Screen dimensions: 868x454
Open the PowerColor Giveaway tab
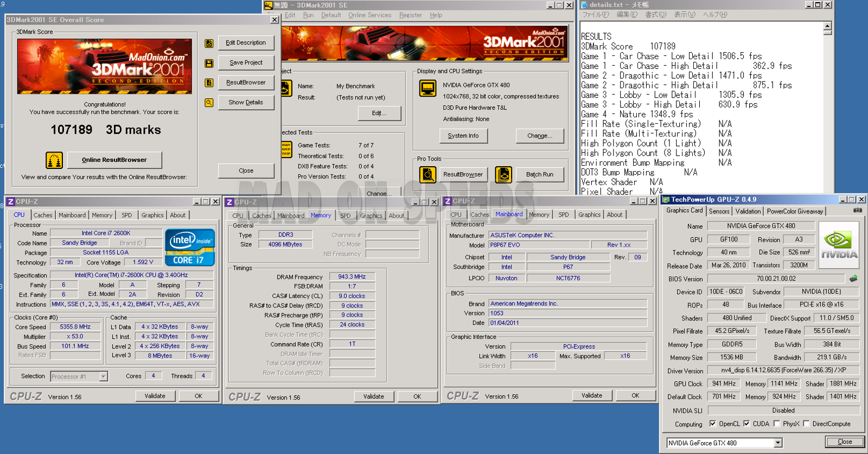click(795, 211)
